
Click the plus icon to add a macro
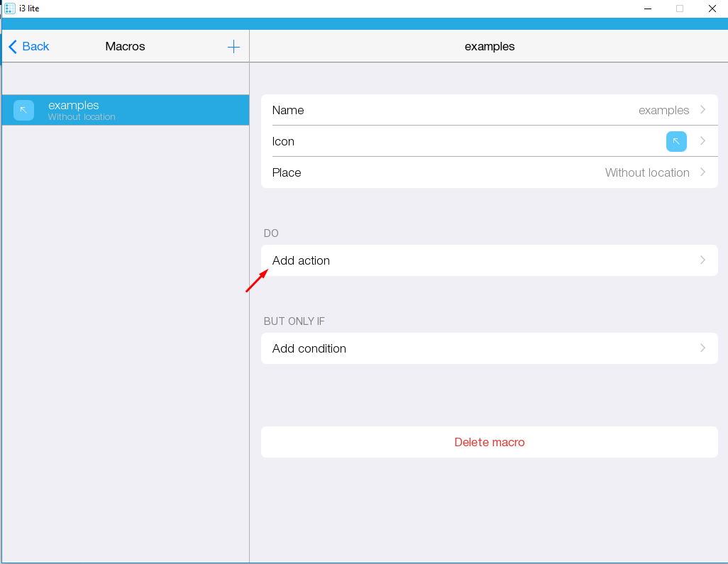pyautogui.click(x=233, y=47)
